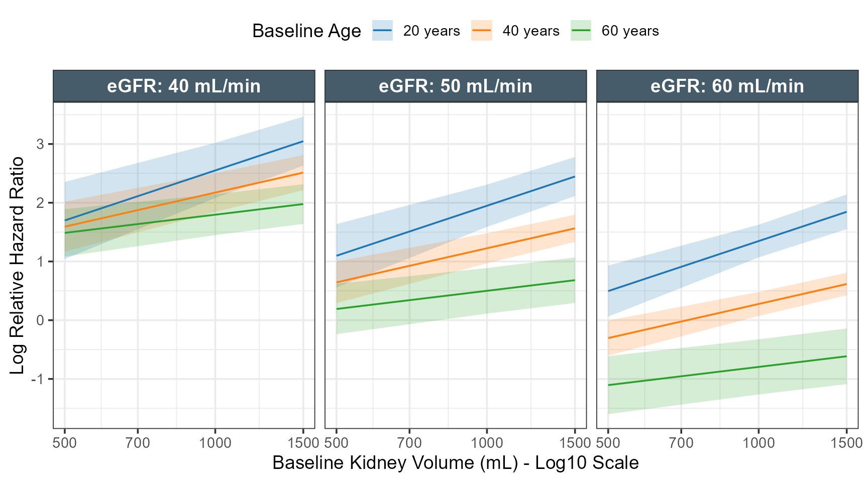868x482 pixels.
Task: Click the y-axis tick label "3"
Action: click(40, 145)
